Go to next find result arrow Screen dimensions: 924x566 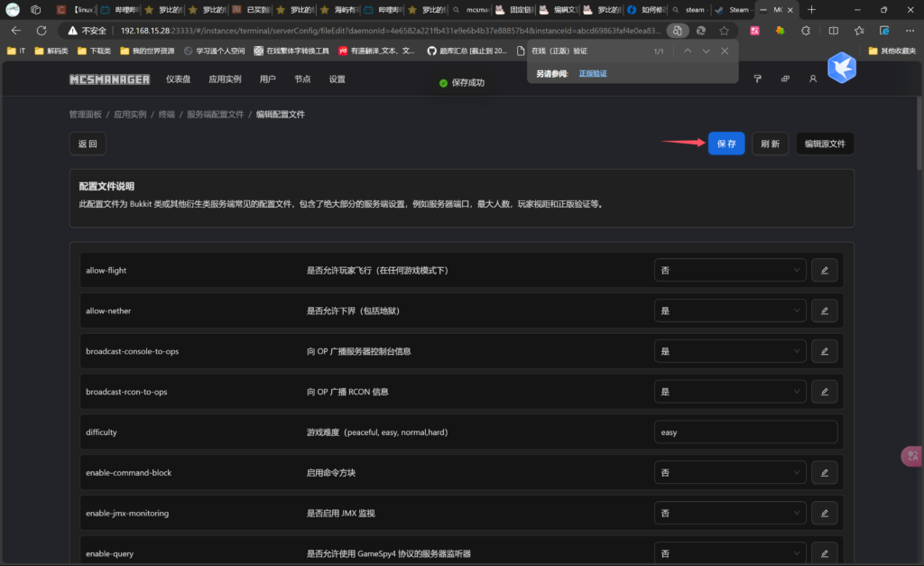(x=706, y=51)
